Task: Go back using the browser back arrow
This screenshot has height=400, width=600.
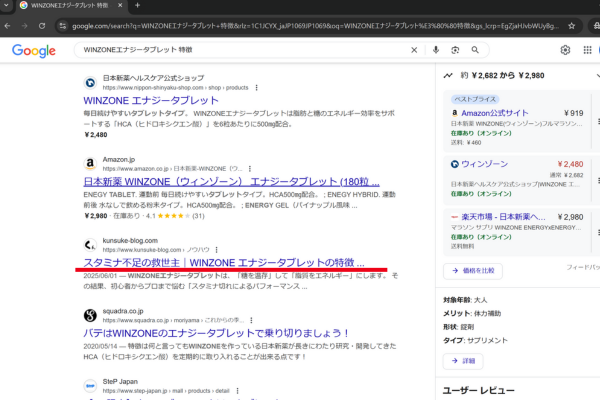Action: (x=7, y=26)
